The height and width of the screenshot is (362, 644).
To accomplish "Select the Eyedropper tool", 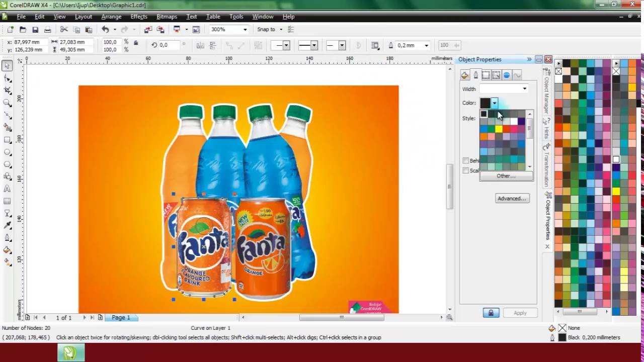I will coord(7,226).
